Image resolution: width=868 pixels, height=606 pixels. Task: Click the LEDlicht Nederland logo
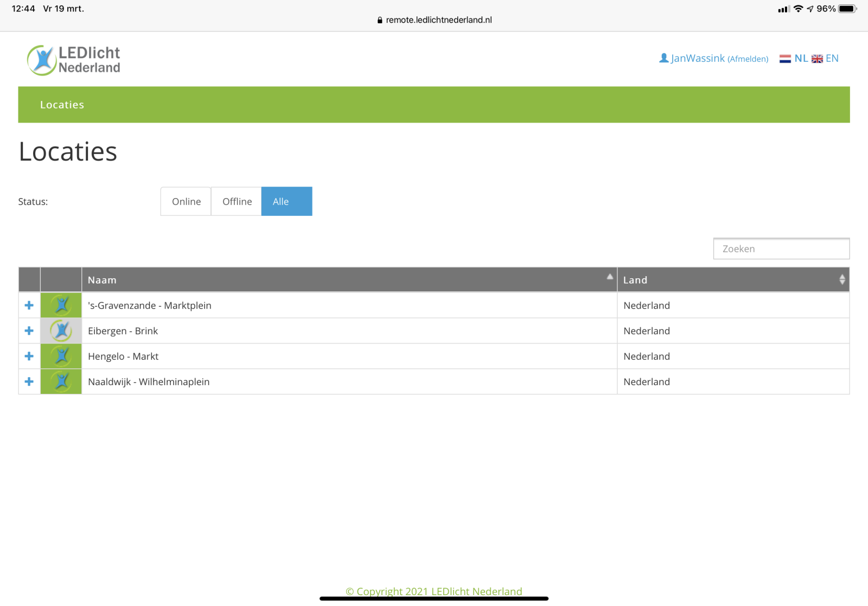[74, 60]
